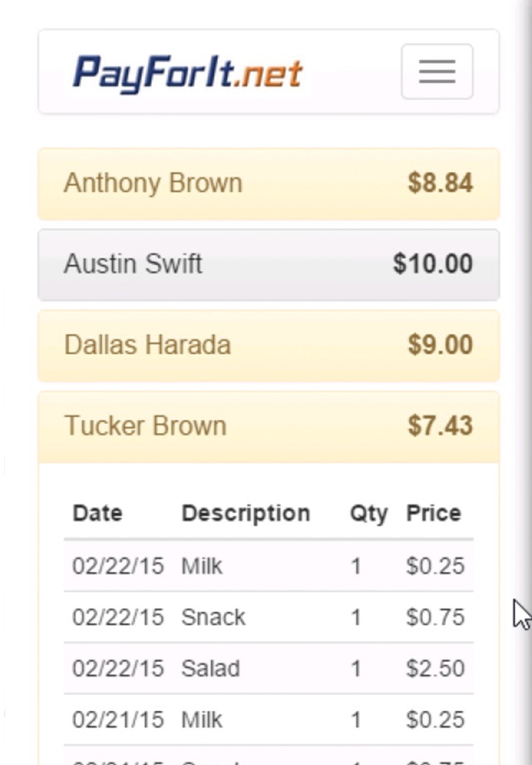Viewport: 532px width, 765px height.
Task: Click Tucker Brown's $7.43 balance
Action: coord(440,426)
